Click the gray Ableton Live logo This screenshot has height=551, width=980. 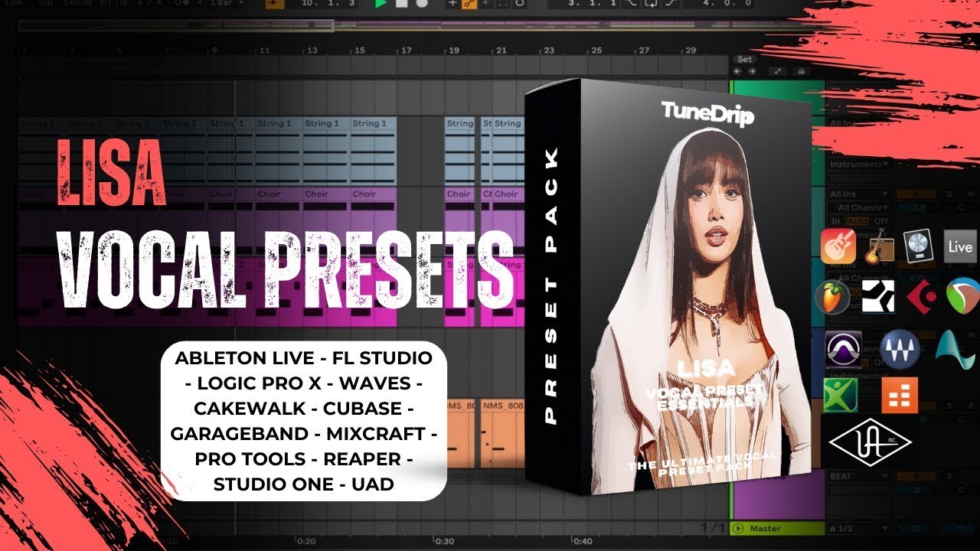click(960, 246)
